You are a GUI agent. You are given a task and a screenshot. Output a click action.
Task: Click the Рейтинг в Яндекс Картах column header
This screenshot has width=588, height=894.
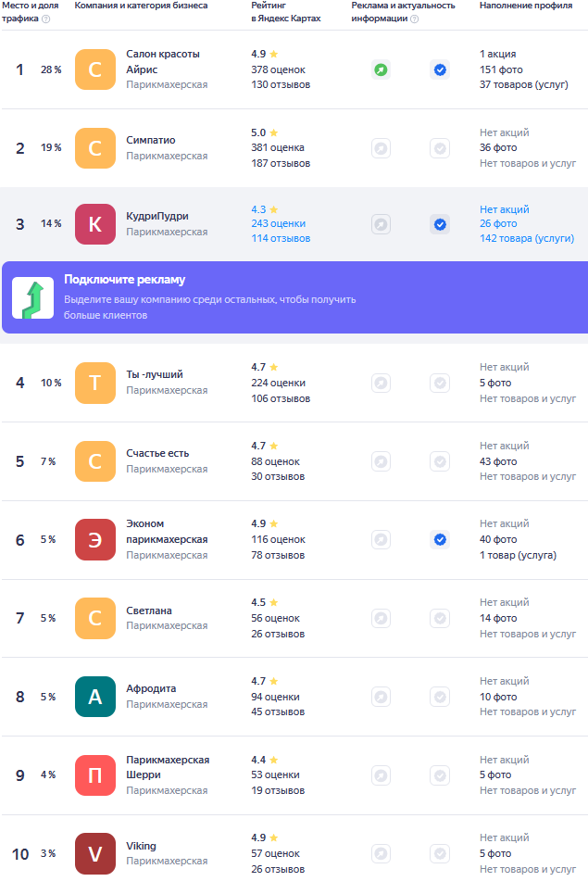(x=285, y=11)
